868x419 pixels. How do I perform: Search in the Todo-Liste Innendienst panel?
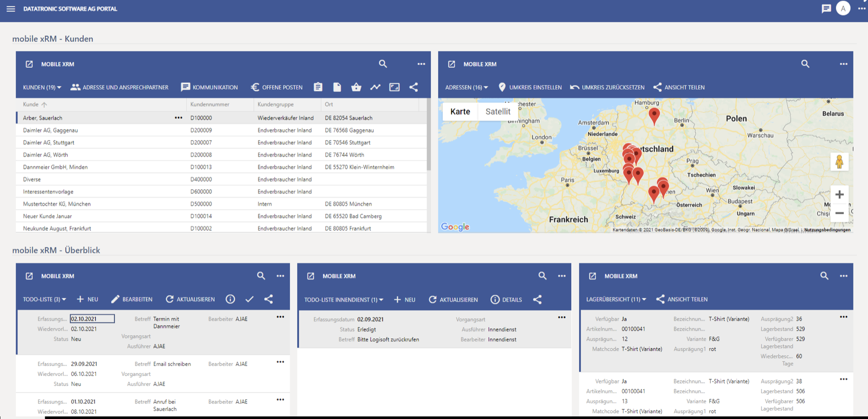pyautogui.click(x=543, y=276)
